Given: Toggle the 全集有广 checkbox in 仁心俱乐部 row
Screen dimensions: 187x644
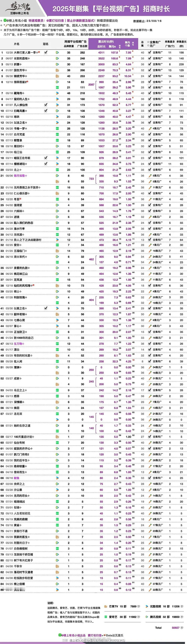Looking at the screenshot, I should tap(149, 193).
